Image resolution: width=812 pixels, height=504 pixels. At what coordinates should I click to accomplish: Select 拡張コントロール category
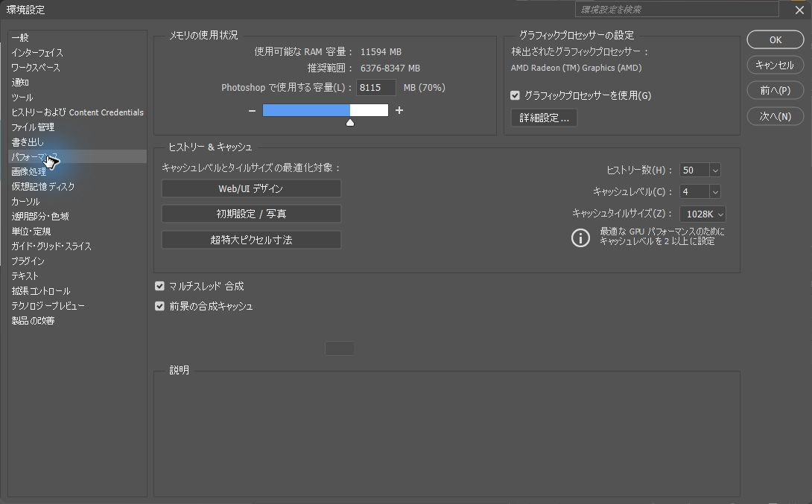pos(77,291)
